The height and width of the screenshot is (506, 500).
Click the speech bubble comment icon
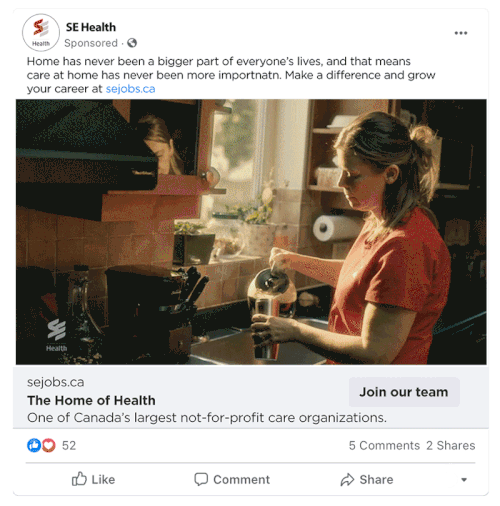point(201,479)
